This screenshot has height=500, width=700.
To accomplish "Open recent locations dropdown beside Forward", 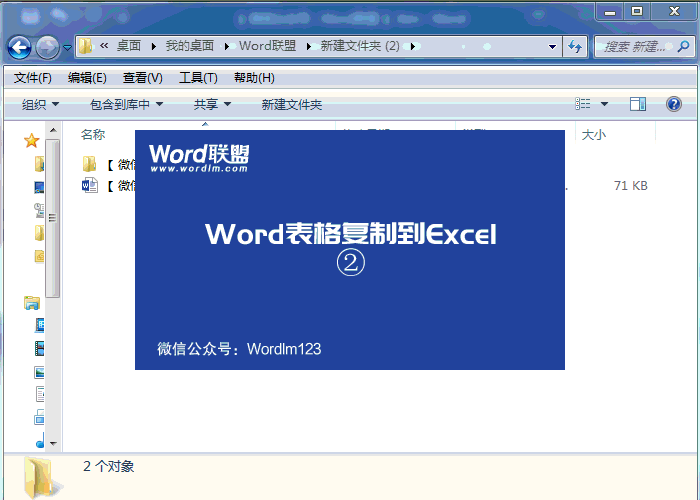I will [x=67, y=47].
